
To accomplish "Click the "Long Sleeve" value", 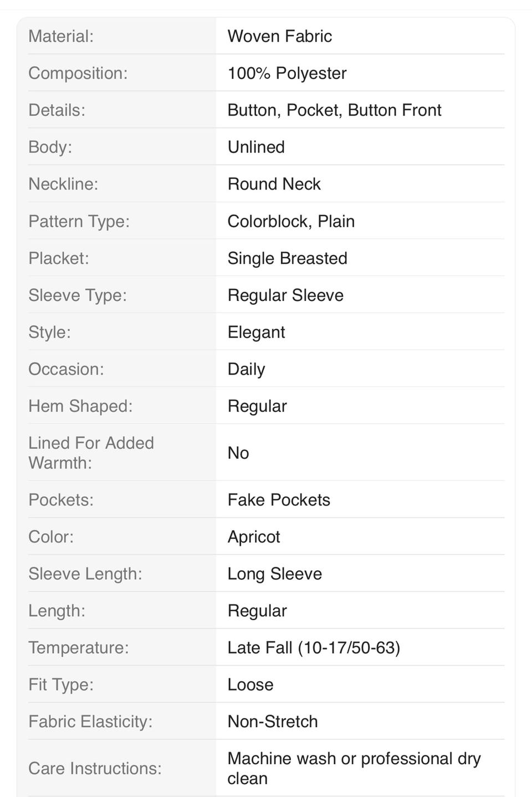I will coord(274,574).
